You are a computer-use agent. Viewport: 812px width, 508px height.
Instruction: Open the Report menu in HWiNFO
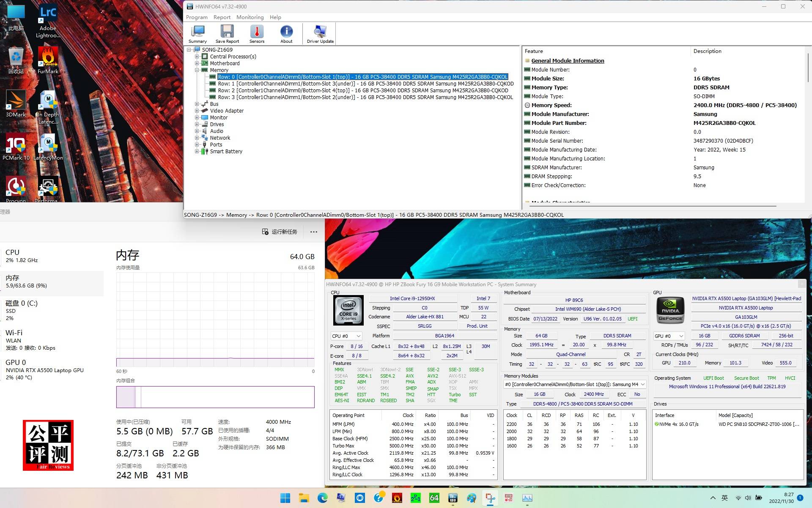coord(222,17)
